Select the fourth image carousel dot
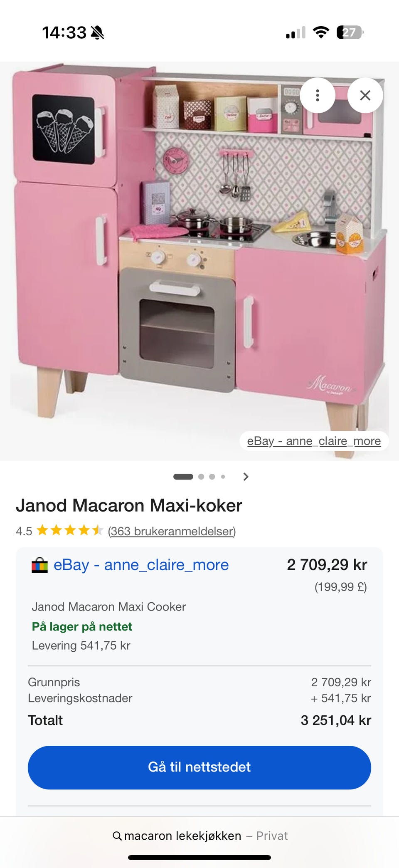This screenshot has width=399, height=868. (223, 477)
